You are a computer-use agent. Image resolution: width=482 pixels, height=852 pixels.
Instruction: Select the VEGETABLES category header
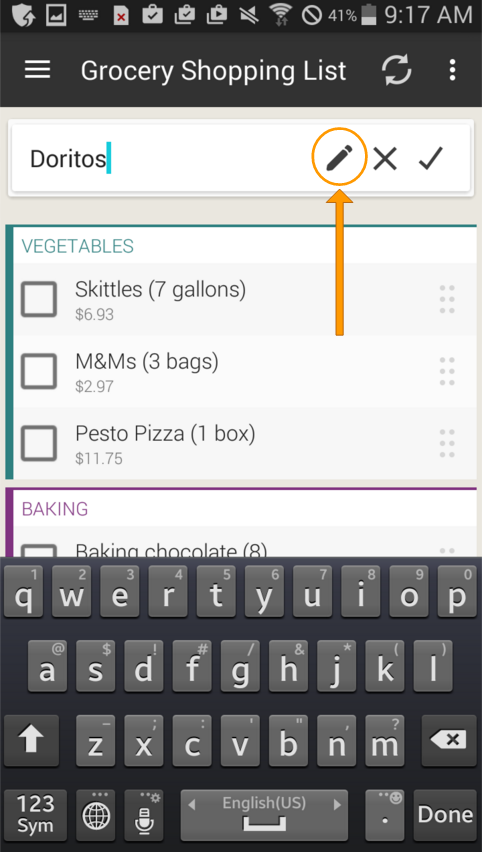78,246
